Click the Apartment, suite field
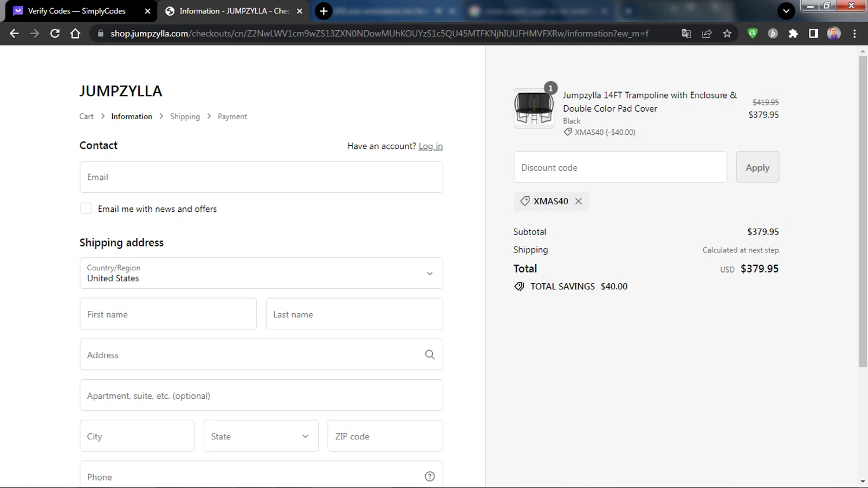Screen dimensions: 868x488 (x=261, y=395)
